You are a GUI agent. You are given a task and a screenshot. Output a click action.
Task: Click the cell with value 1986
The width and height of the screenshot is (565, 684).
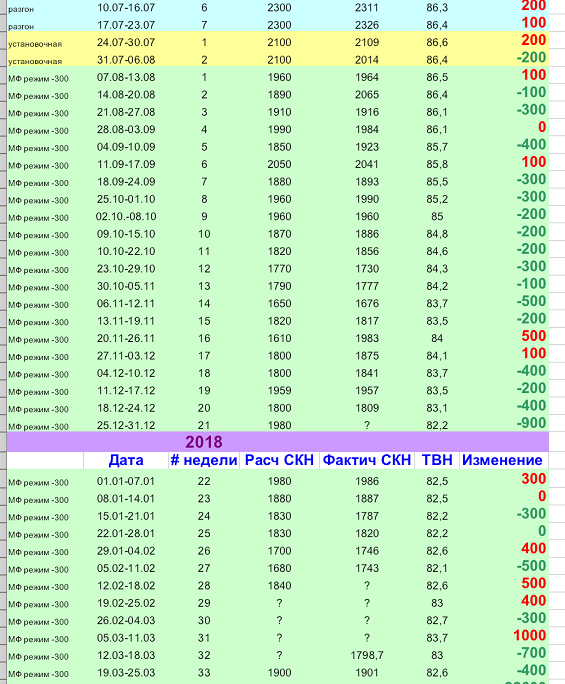366,482
